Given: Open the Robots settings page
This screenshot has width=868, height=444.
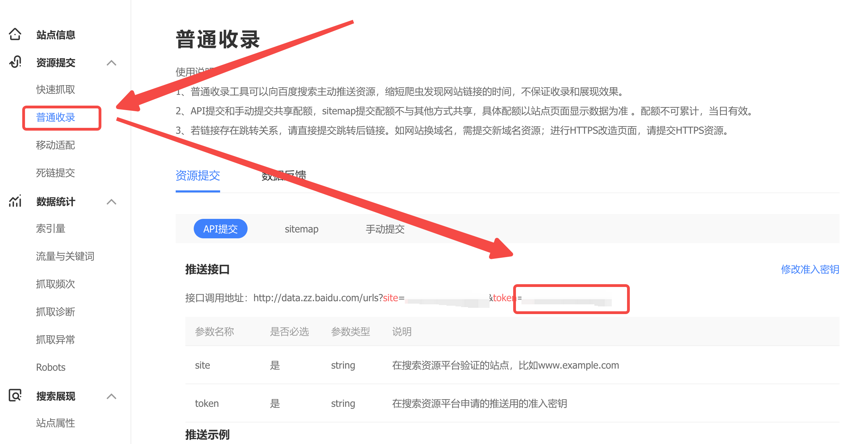Looking at the screenshot, I should click(51, 367).
